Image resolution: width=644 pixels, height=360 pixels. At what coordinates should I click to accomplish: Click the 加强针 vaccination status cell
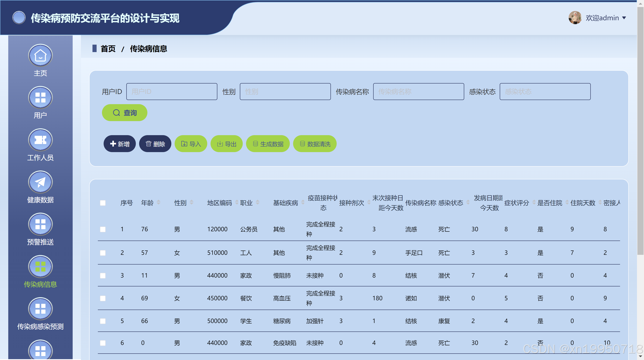point(315,321)
